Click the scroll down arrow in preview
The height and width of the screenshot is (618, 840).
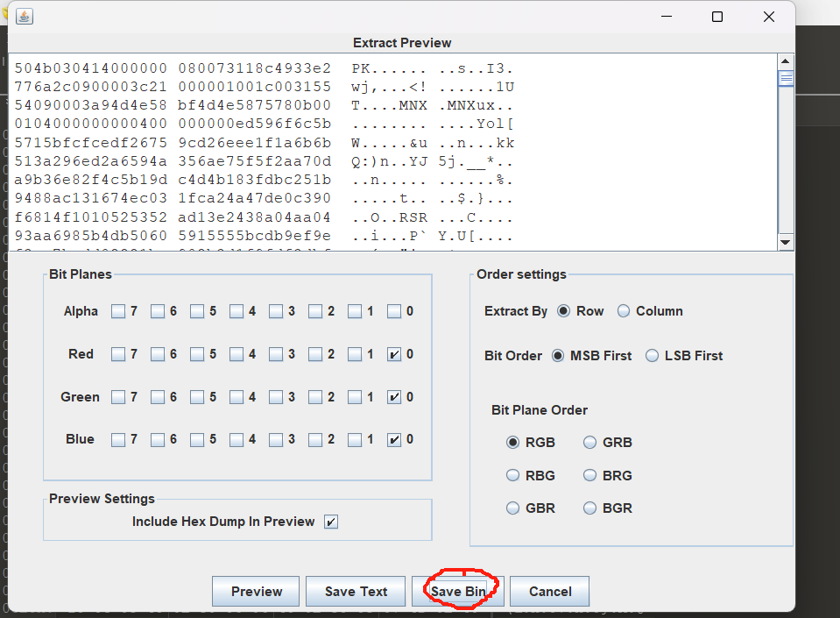pos(786,243)
